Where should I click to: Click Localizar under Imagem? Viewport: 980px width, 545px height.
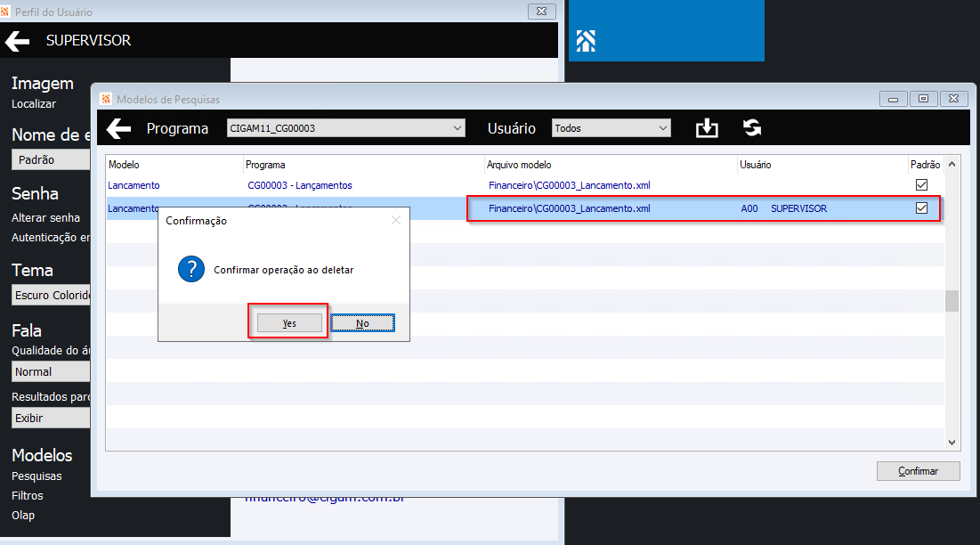[x=34, y=104]
